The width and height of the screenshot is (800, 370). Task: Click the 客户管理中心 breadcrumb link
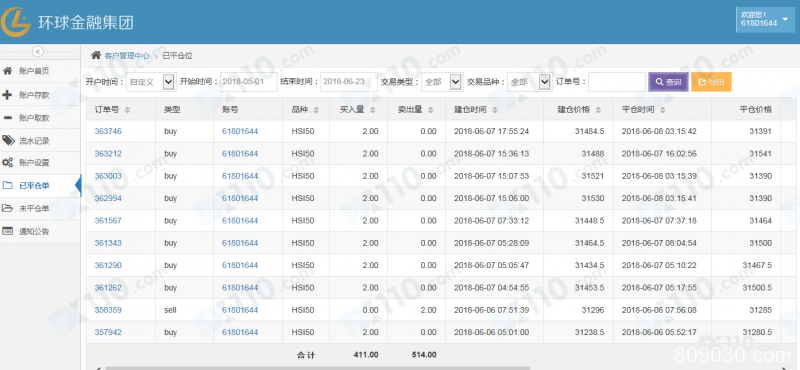coord(127,56)
